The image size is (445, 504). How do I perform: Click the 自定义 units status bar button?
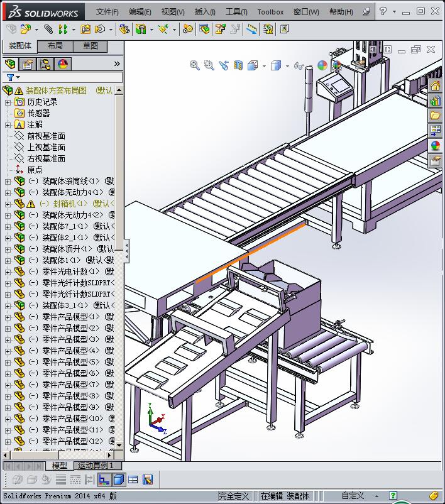click(353, 496)
